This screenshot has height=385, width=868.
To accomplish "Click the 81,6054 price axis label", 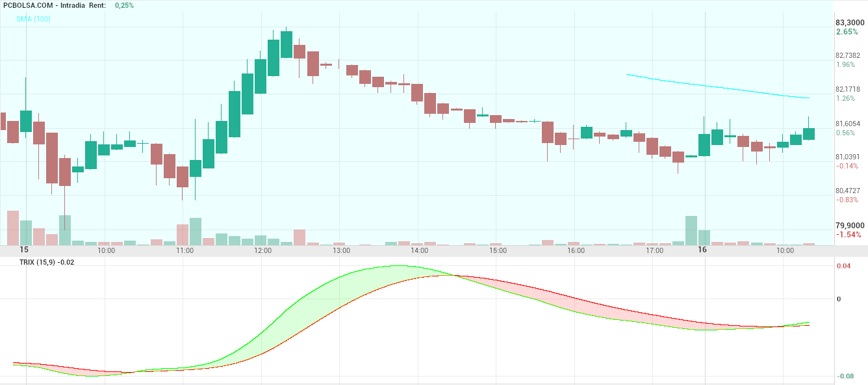I will pyautogui.click(x=848, y=124).
